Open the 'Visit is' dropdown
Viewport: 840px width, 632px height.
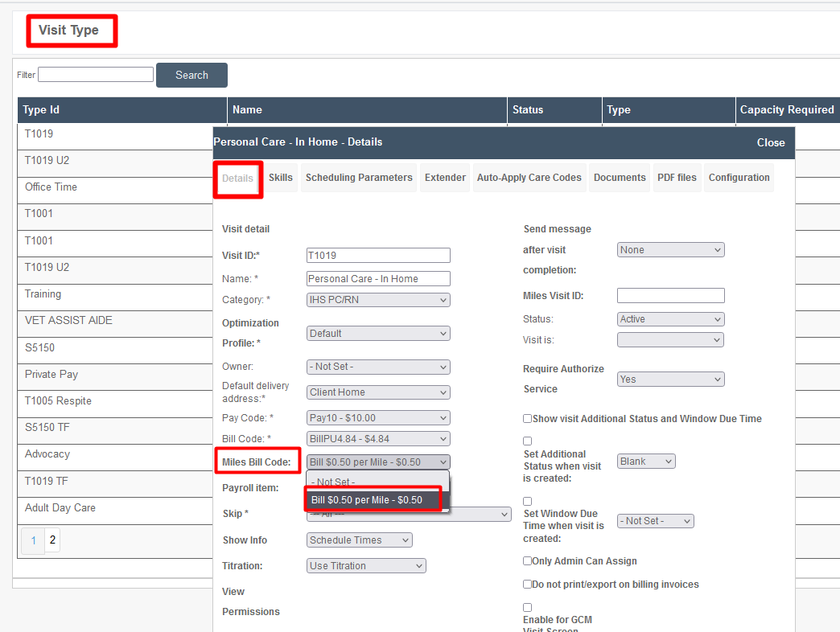click(x=671, y=340)
